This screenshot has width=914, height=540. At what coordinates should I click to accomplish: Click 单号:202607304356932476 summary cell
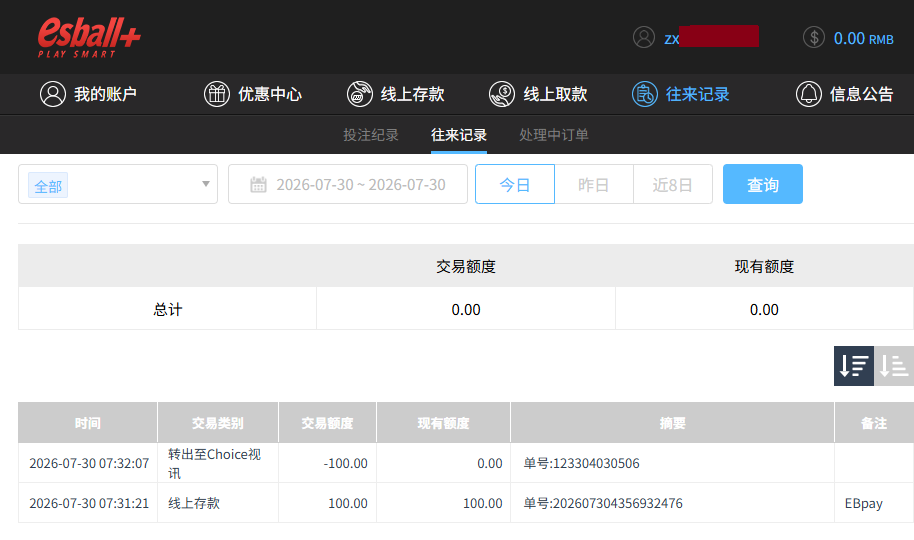[x=672, y=503]
